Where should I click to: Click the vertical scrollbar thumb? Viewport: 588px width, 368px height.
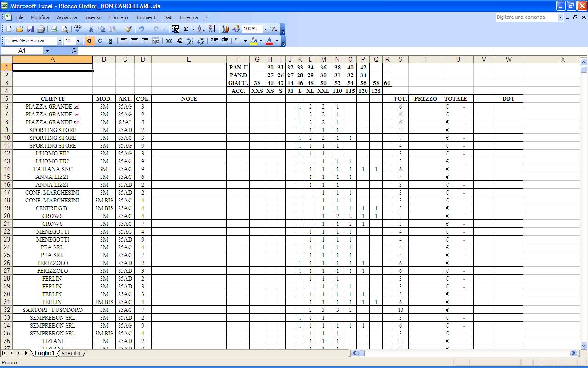point(584,69)
